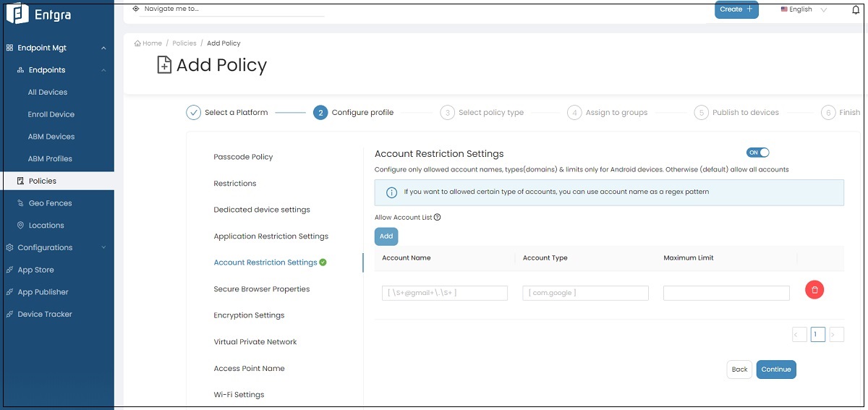868x410 pixels.
Task: Select Passcode Policy tab
Action: point(243,157)
